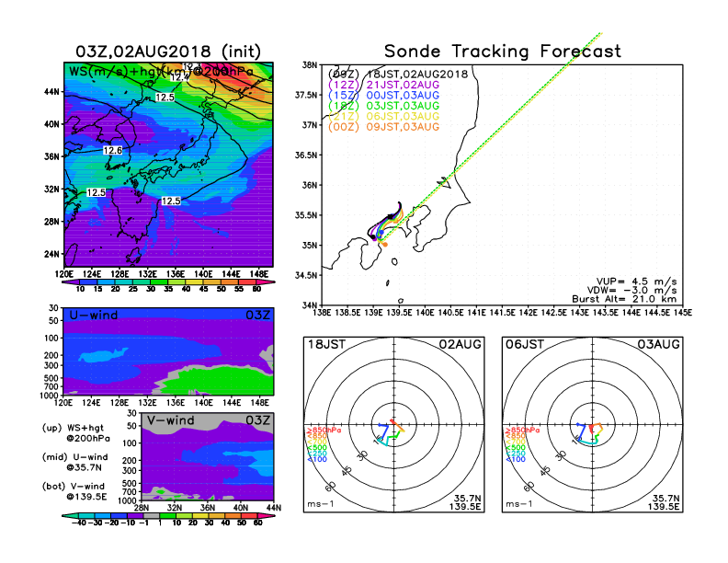The height and width of the screenshot is (563, 728).
Task: Pick the gray -1 to 1 swatch in the bottom colorbar
Action: [151, 516]
